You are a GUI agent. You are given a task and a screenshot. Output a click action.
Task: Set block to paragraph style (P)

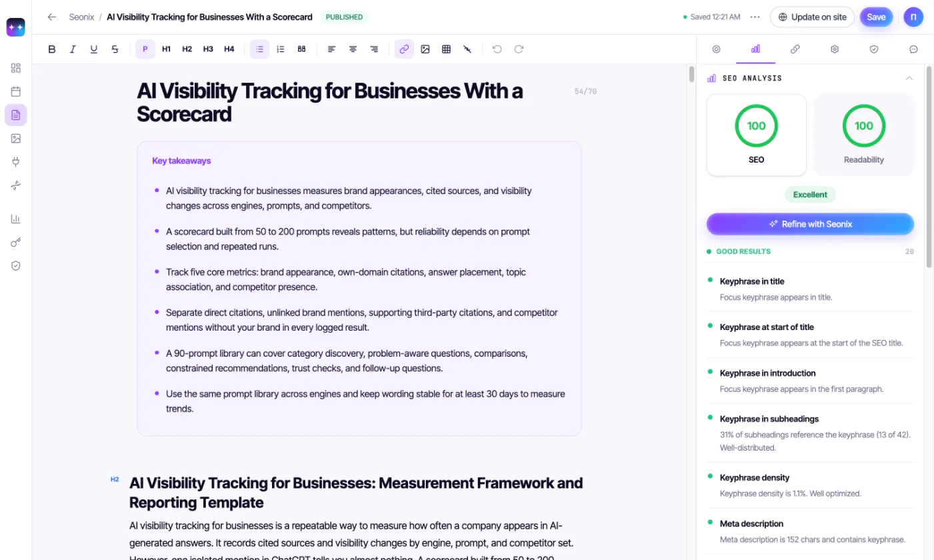(145, 49)
